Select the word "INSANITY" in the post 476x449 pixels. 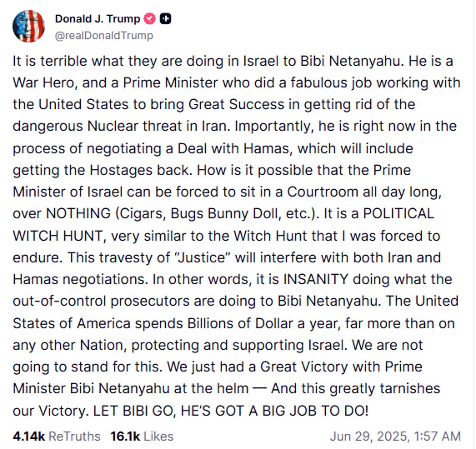click(x=316, y=279)
